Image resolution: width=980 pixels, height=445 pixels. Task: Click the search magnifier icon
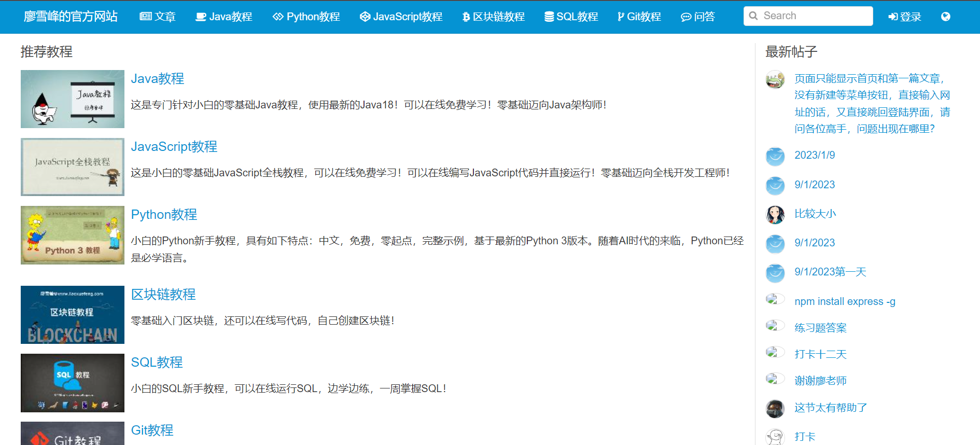tap(753, 16)
